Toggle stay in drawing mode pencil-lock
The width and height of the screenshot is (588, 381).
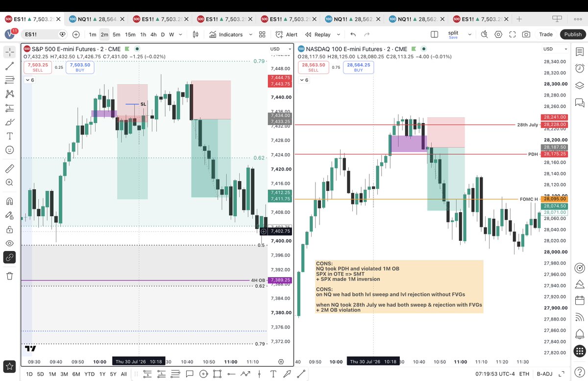pos(10,215)
